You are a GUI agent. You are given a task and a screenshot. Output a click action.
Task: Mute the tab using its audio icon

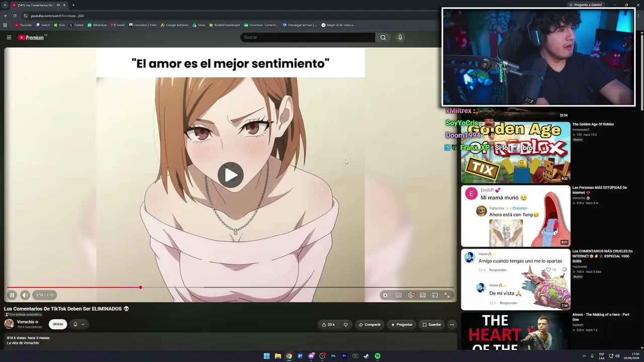pos(58,5)
